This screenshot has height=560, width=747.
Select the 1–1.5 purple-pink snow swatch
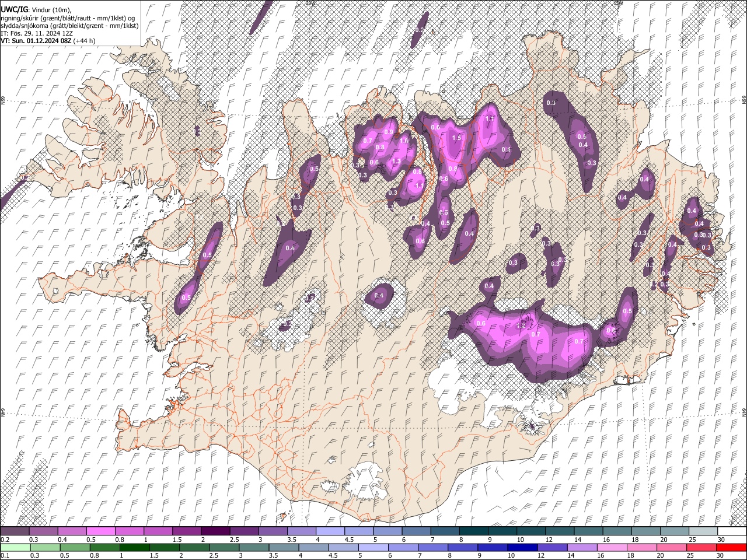point(158,531)
